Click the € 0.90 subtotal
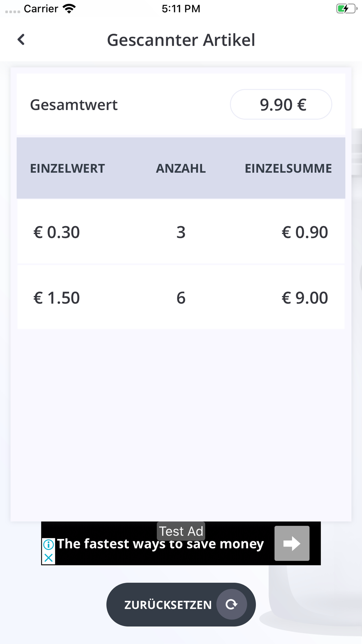Screen dimensions: 362x644 click(305, 232)
